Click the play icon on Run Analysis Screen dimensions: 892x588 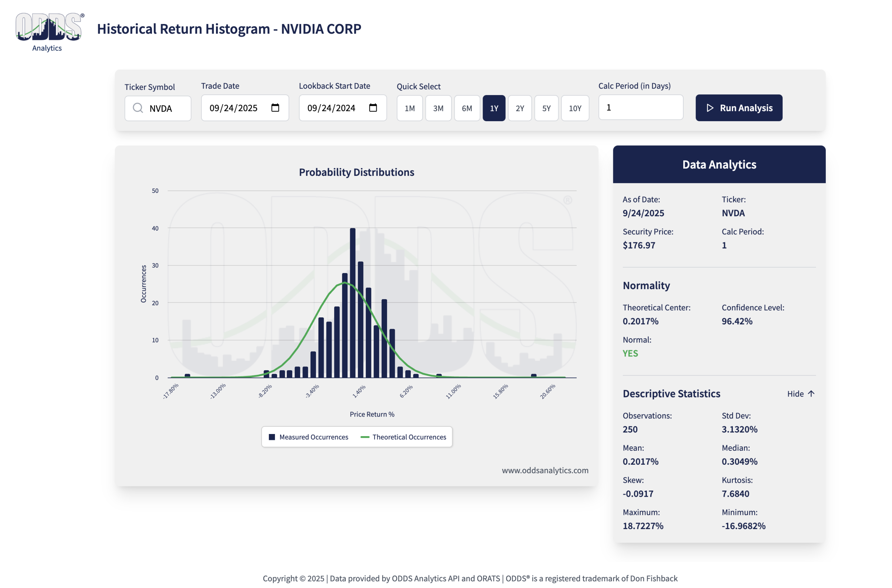710,108
